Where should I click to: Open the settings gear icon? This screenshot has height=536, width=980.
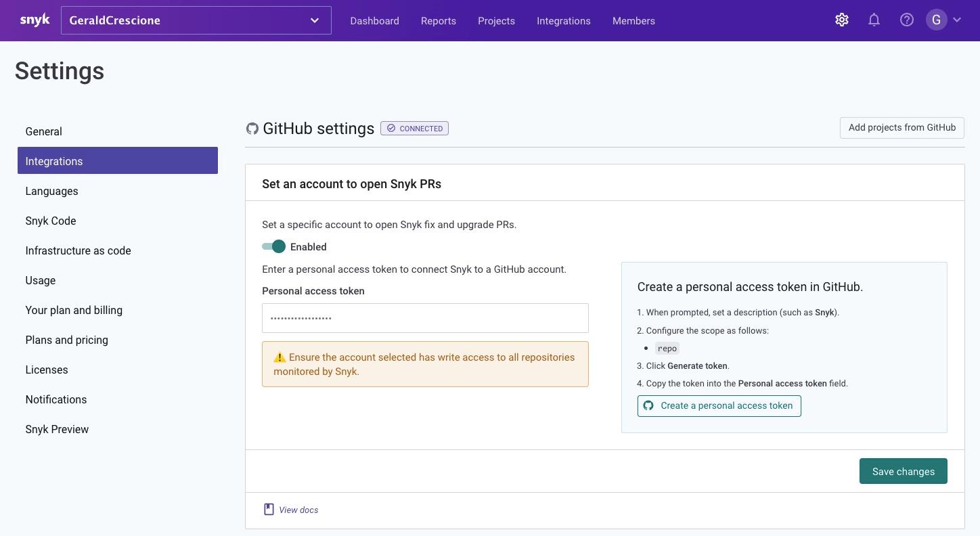842,20
